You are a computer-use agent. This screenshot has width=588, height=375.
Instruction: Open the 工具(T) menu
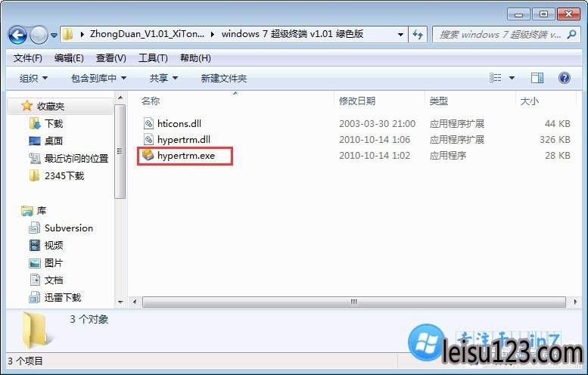pyautogui.click(x=153, y=58)
